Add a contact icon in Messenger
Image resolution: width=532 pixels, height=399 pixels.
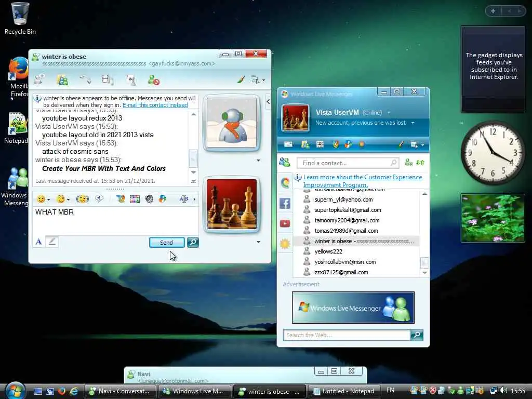[409, 163]
